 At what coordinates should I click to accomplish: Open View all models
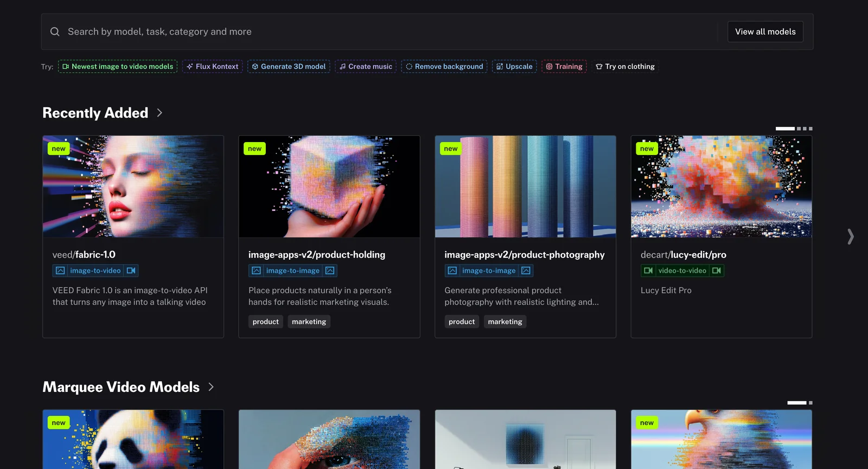(765, 32)
